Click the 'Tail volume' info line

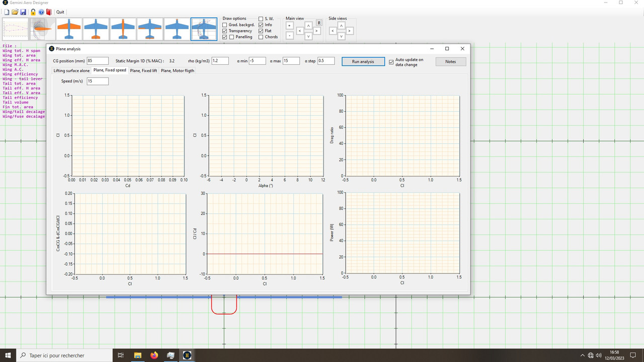coord(16,102)
